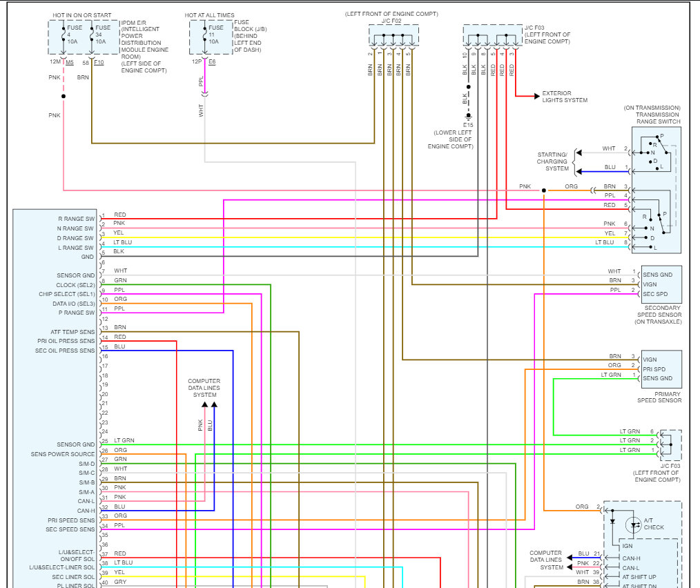Click the red arrow to Exterior Lights System
Viewport: 700px width, 588px height.
coord(536,96)
